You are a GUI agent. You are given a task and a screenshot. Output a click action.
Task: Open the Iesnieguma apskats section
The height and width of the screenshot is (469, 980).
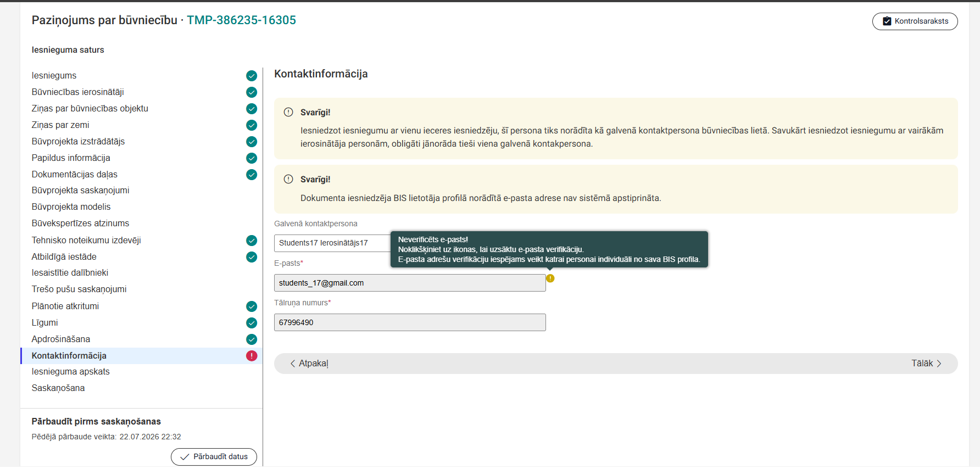click(70, 372)
